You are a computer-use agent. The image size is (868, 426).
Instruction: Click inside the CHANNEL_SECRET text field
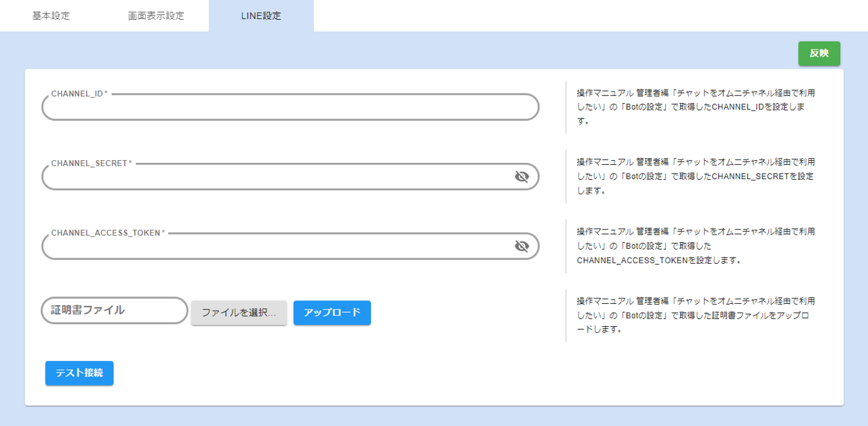(x=271, y=178)
